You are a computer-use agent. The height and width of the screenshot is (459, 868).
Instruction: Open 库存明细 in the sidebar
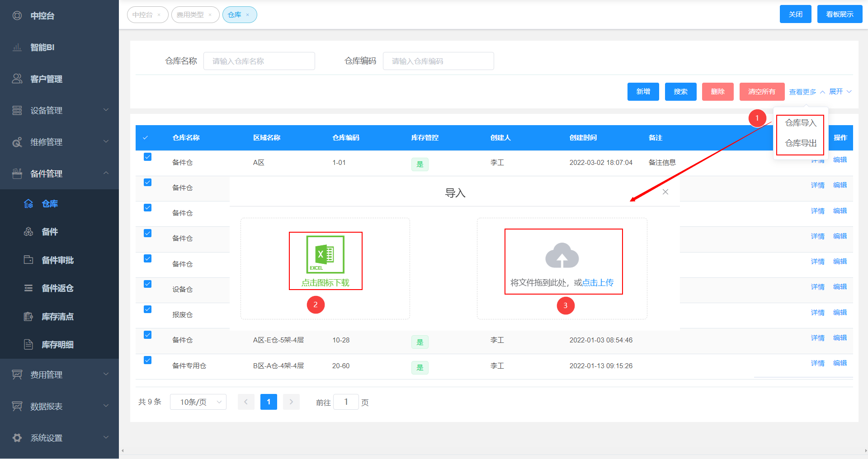pos(57,345)
